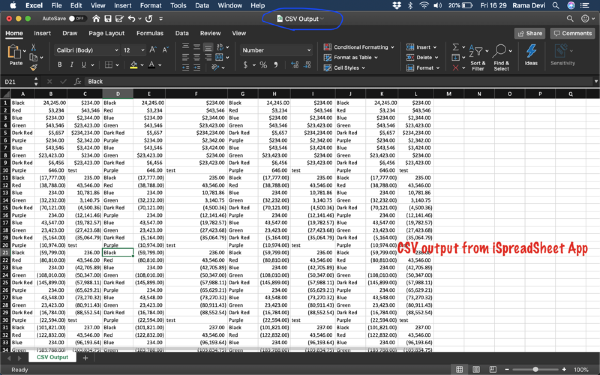Click the Format Painter brush icon

pyautogui.click(x=34, y=68)
